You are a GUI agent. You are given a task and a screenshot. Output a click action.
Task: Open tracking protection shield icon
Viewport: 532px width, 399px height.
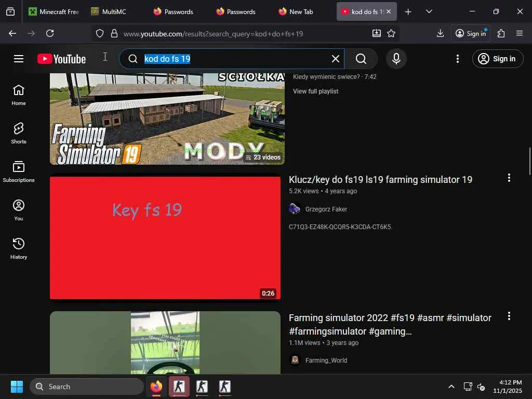click(99, 33)
